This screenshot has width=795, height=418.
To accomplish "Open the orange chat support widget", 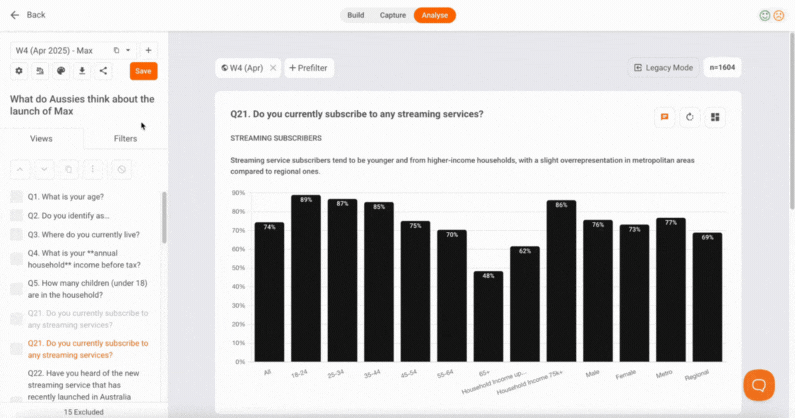I will pyautogui.click(x=759, y=385).
